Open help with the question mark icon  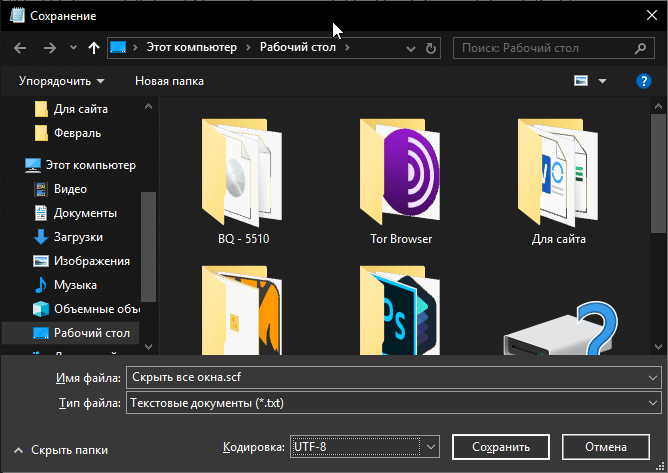pos(644,81)
